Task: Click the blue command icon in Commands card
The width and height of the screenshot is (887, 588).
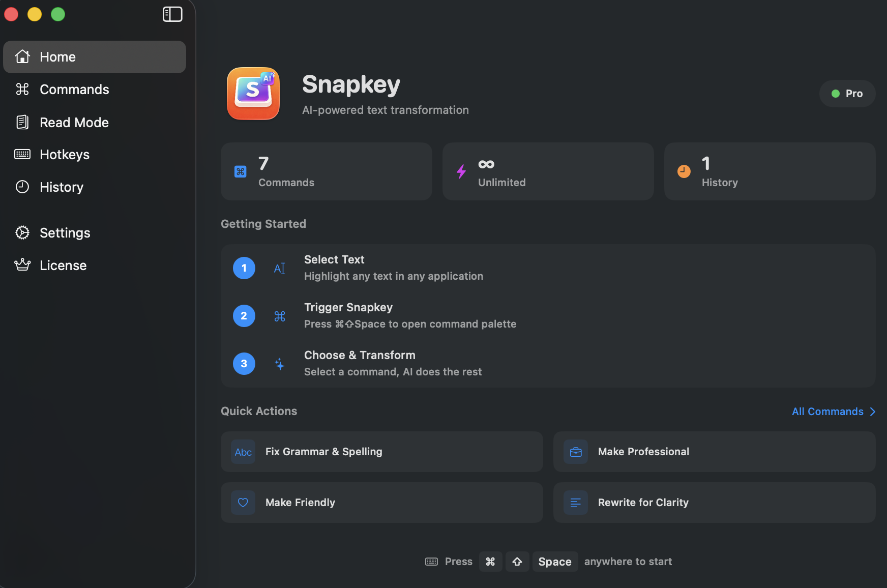Action: click(x=241, y=171)
